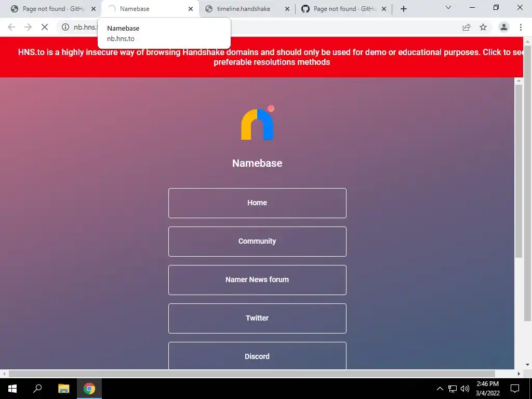Click the Chrome taskbar icon
This screenshot has width=532, height=399.
coord(89,389)
